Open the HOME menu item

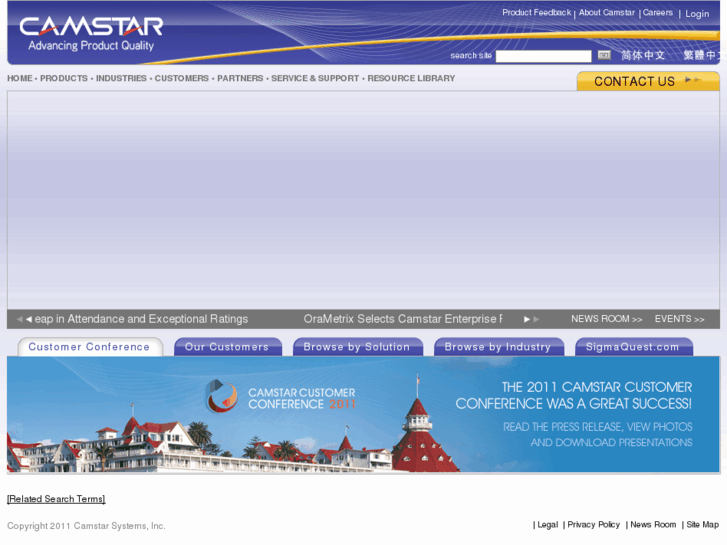coord(20,78)
